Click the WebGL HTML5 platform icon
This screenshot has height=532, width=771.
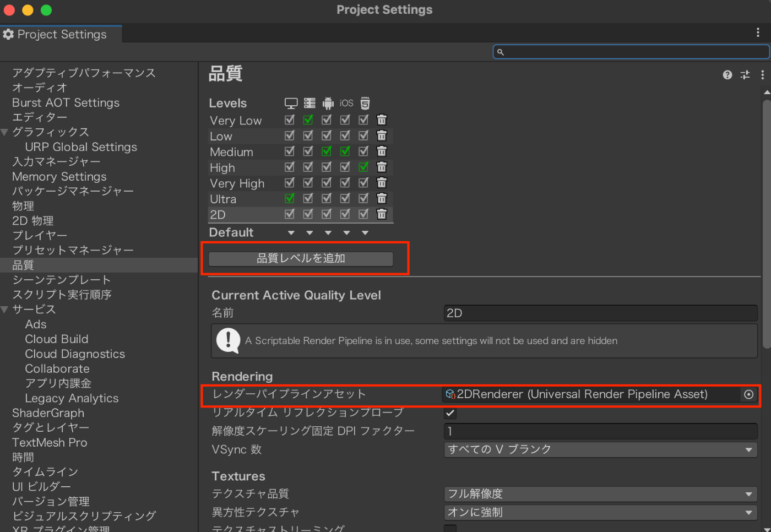365,103
